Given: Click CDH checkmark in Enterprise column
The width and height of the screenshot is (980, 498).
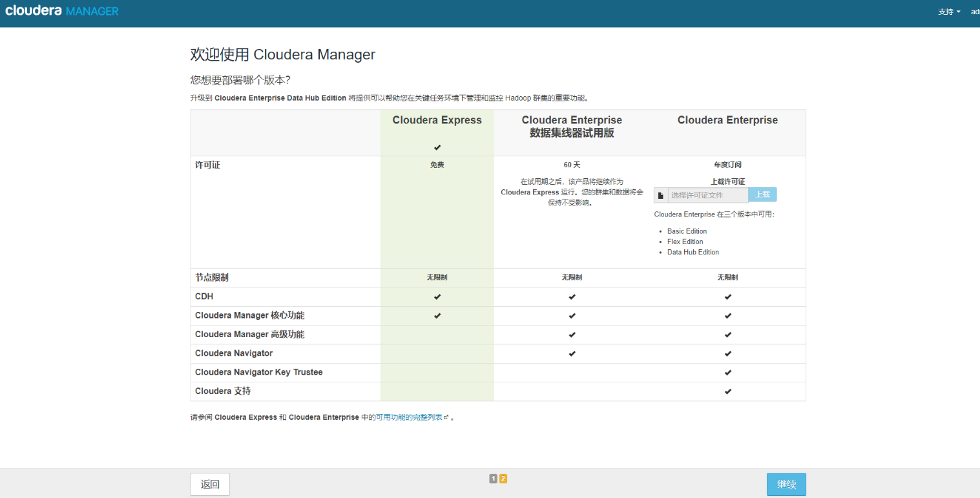Looking at the screenshot, I should point(728,297).
